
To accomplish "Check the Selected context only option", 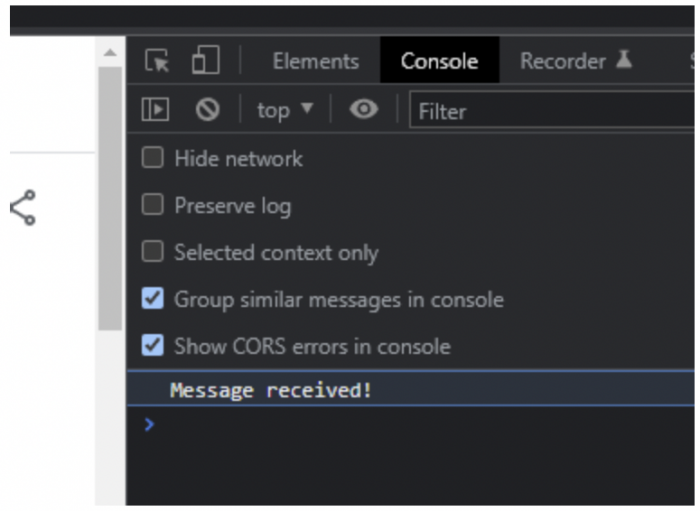I will click(152, 251).
